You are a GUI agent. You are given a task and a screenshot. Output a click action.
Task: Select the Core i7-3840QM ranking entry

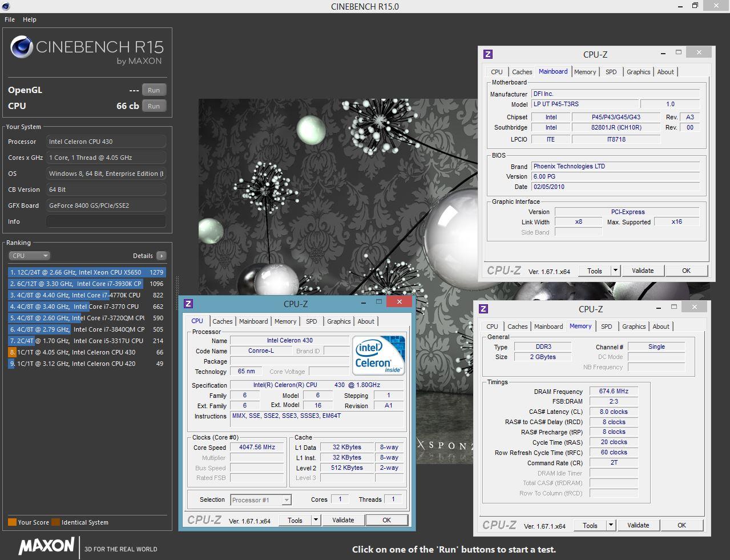pos(87,329)
